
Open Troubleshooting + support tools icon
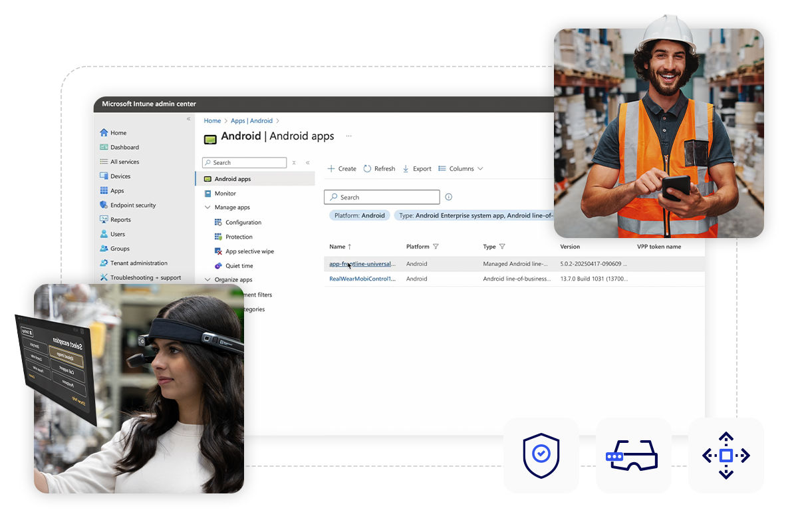click(x=104, y=277)
